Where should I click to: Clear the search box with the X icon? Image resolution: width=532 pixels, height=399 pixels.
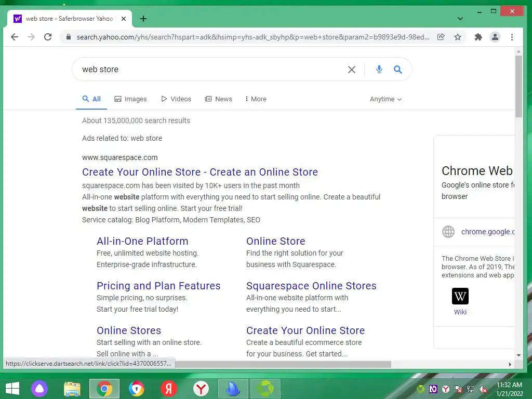(352, 70)
